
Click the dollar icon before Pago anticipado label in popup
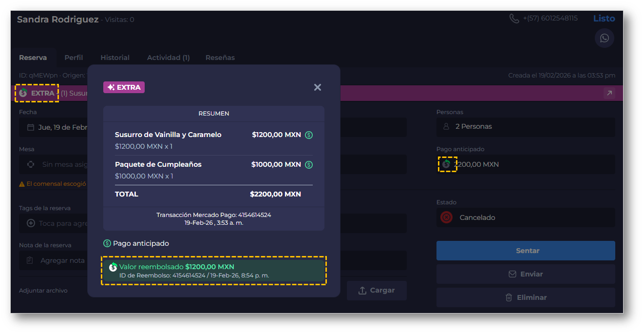coord(107,243)
